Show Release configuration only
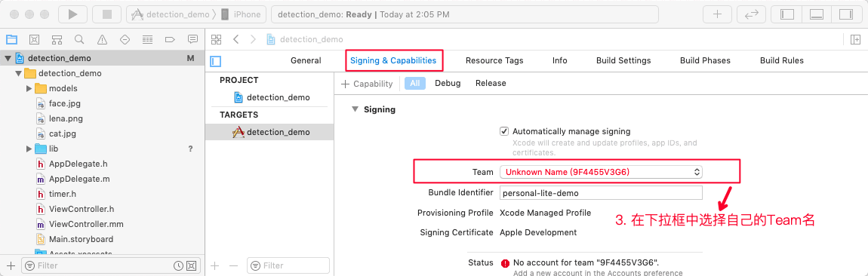 [x=491, y=83]
